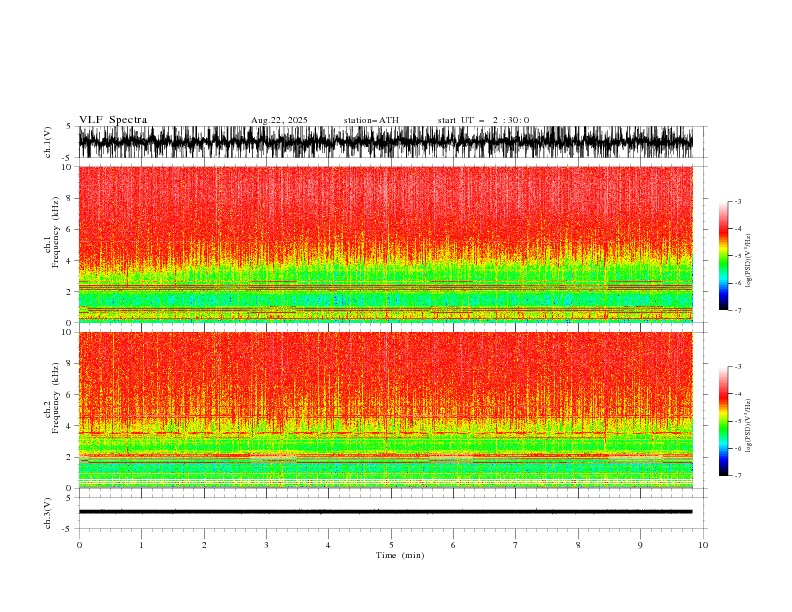
Task: Click the ch.1 frequency tick label "8"
Action: pyautogui.click(x=70, y=198)
